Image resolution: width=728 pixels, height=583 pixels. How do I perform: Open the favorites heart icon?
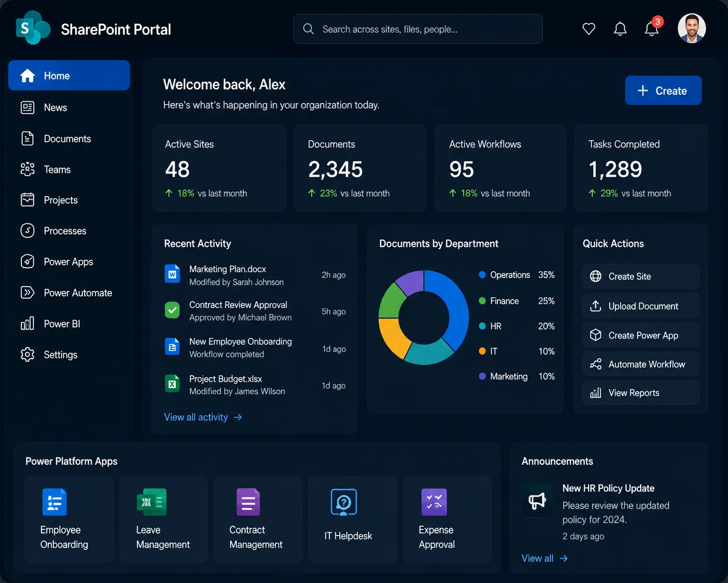[589, 29]
